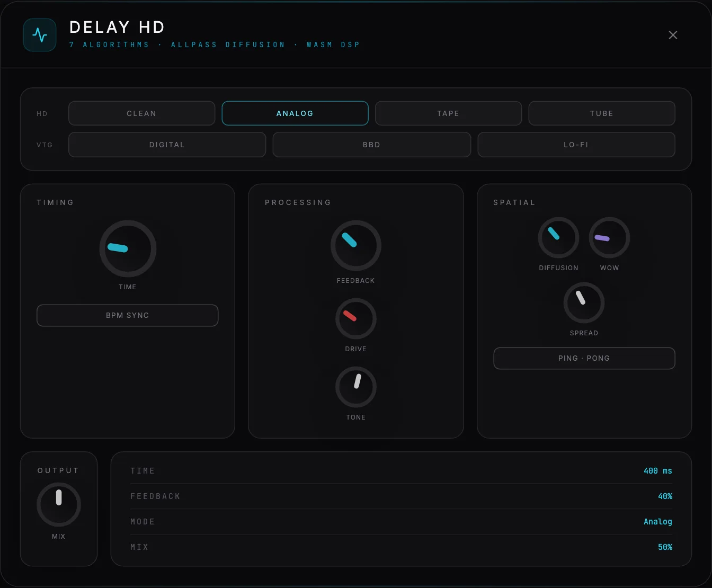Click the DIFFUSION knob
Viewport: 712px width, 588px height.
[x=558, y=238]
